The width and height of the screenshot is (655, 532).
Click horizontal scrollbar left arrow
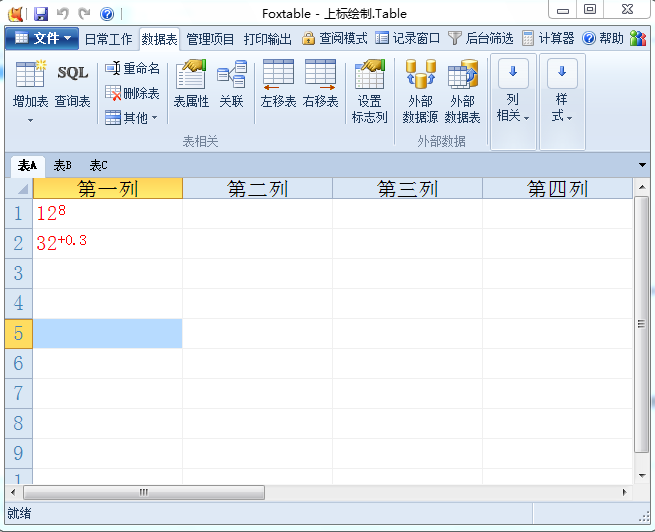click(13, 492)
